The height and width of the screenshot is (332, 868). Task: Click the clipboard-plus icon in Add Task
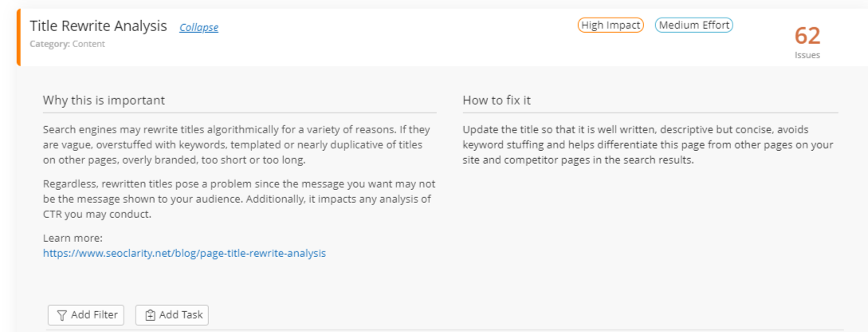(150, 315)
